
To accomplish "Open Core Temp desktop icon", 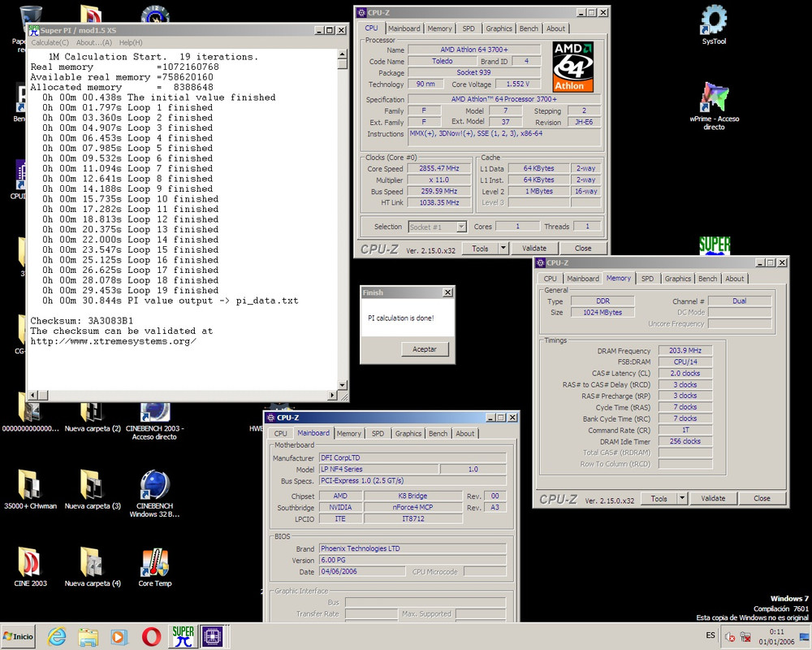I will pyautogui.click(x=154, y=567).
